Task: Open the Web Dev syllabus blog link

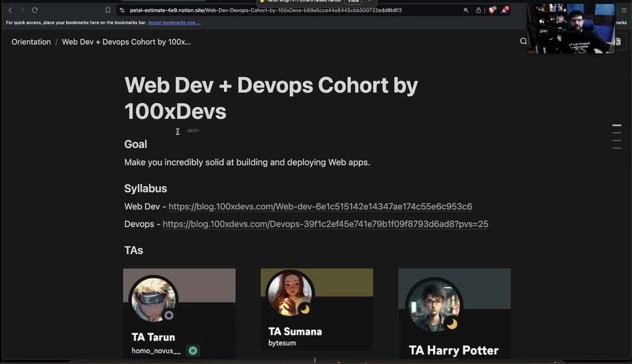Action: tap(320, 206)
